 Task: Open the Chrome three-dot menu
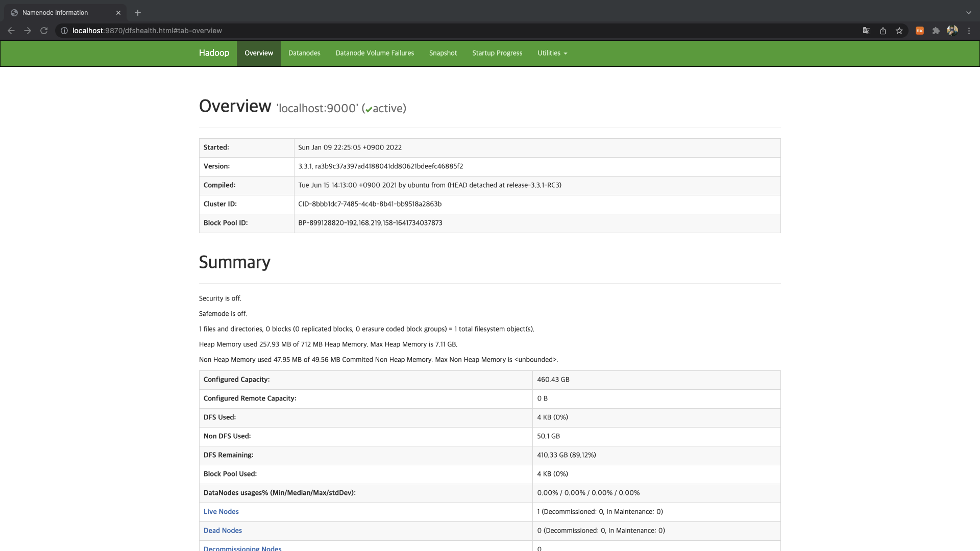(x=969, y=31)
